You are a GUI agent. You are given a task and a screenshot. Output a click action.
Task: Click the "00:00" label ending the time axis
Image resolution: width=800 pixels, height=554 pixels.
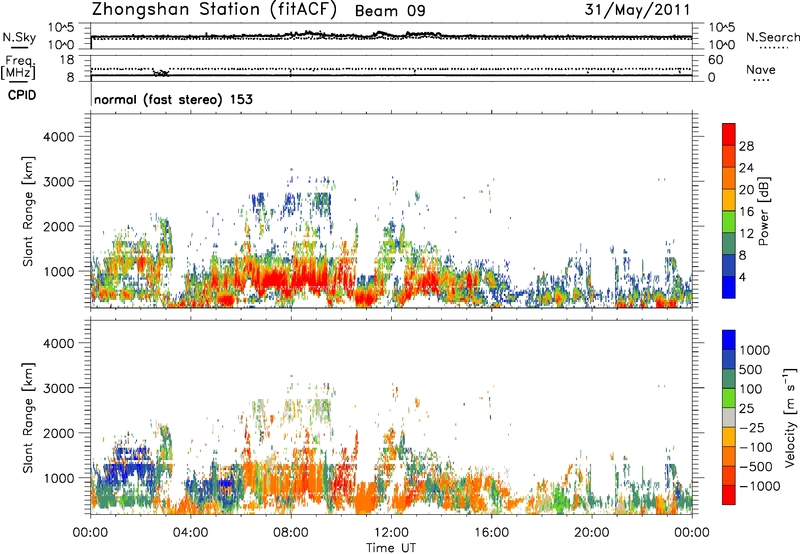pos(692,533)
